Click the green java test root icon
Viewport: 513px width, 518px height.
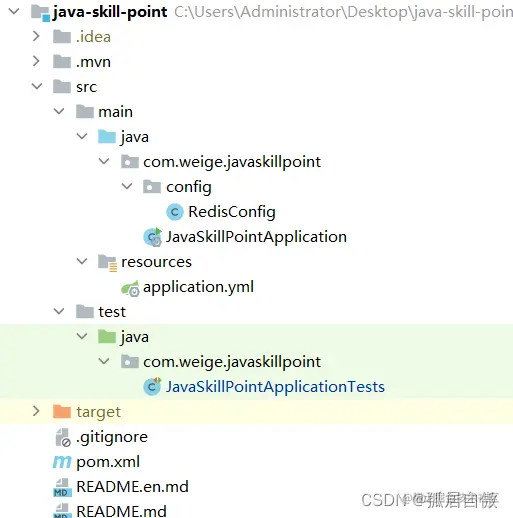pos(107,337)
